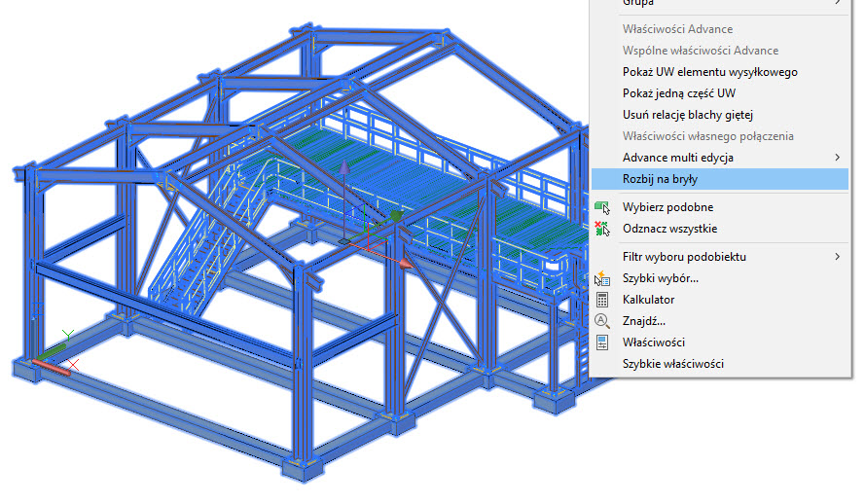
Task: Expand the Advance multi edycja submenu arrow
Action: pos(837,158)
